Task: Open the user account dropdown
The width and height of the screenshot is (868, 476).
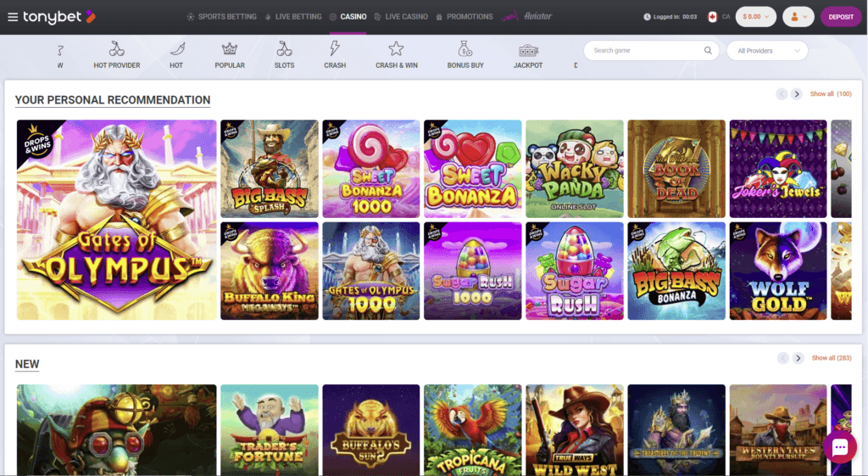Action: [x=798, y=17]
